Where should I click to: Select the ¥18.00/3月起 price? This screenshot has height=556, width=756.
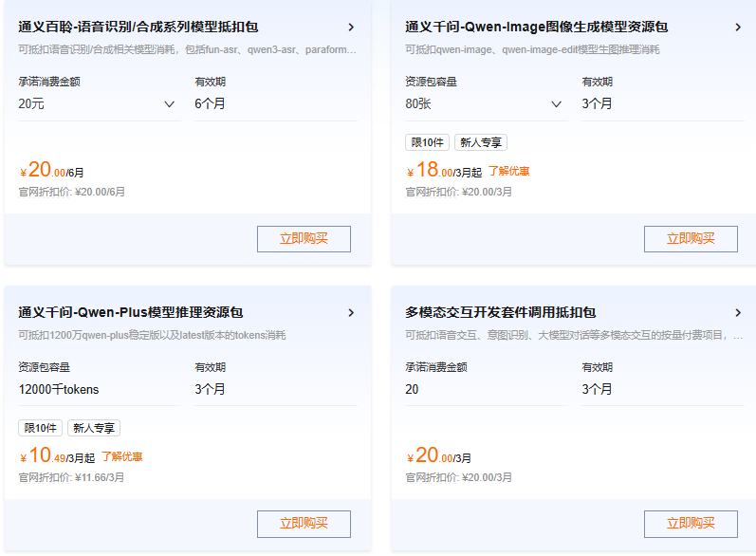click(444, 170)
